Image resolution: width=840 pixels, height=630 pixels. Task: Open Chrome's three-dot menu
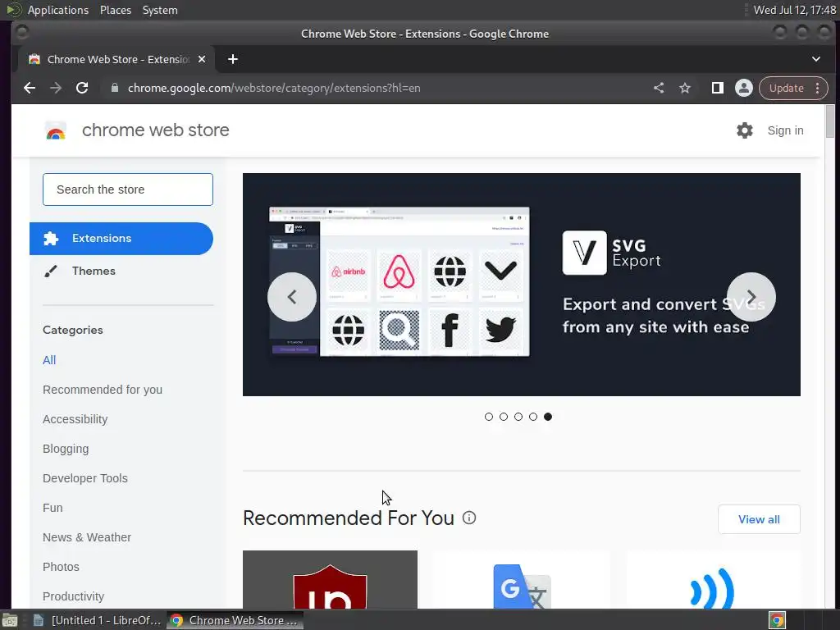click(x=818, y=88)
